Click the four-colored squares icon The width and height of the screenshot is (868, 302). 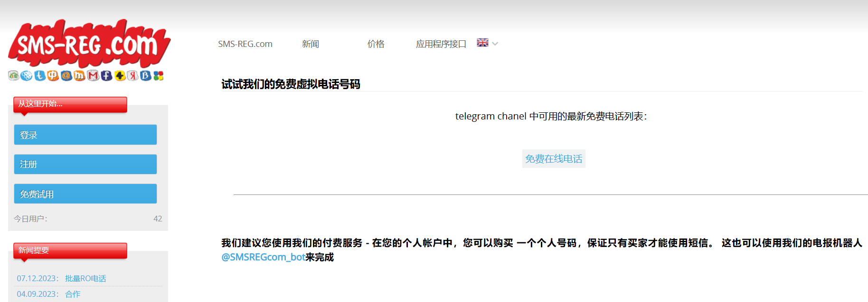coord(159,75)
